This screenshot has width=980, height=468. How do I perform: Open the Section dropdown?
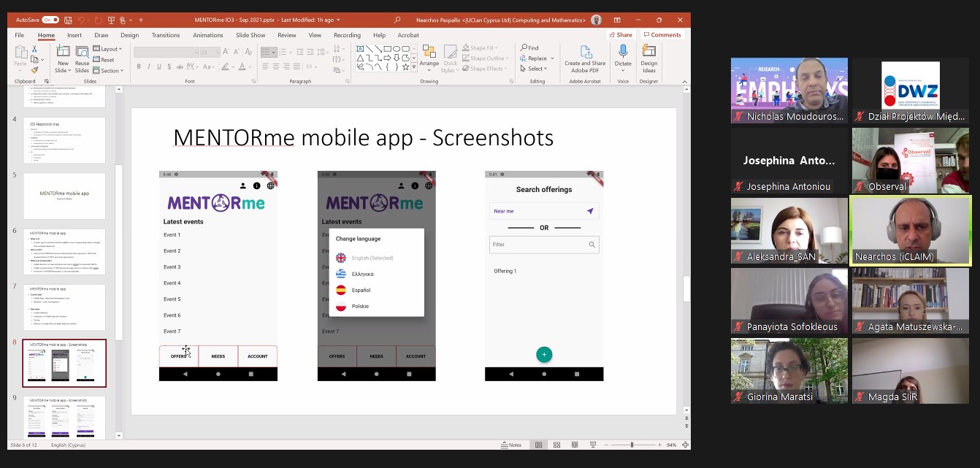[108, 71]
